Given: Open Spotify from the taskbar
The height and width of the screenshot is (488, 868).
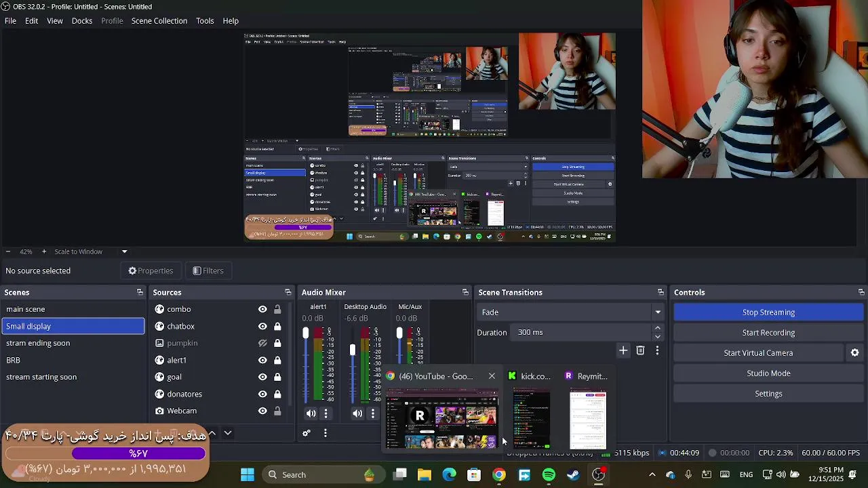Looking at the screenshot, I should click(549, 474).
